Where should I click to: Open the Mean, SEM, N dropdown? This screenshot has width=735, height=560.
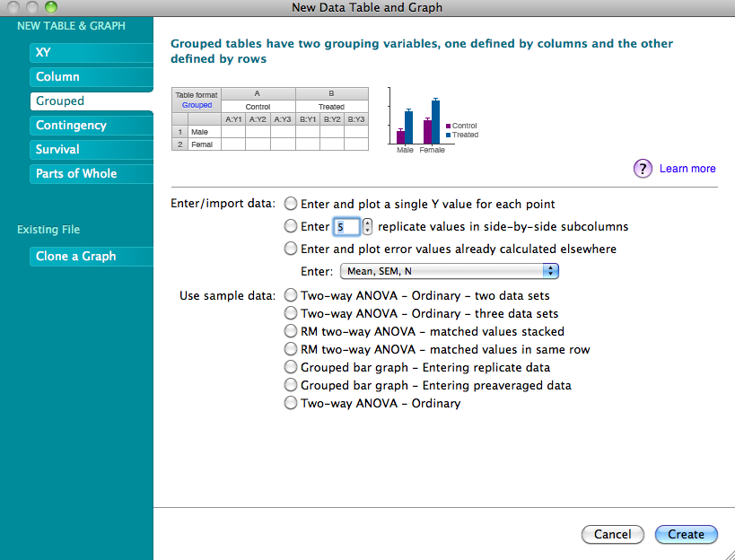pyautogui.click(x=449, y=271)
